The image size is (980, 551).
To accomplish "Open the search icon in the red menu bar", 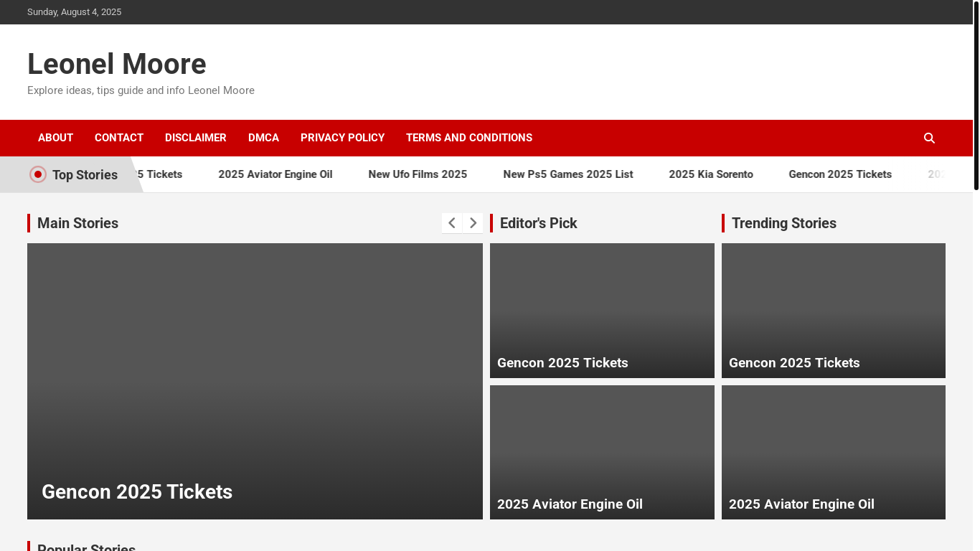I will click(x=929, y=138).
